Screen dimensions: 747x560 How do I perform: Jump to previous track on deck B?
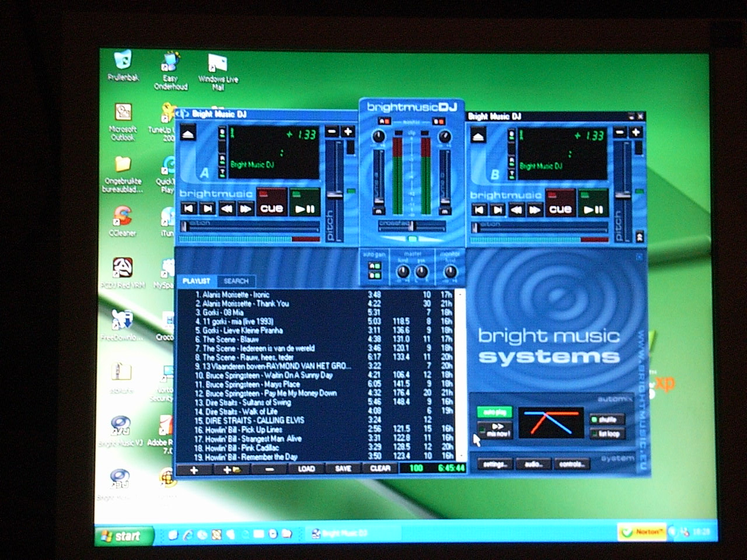tap(479, 210)
